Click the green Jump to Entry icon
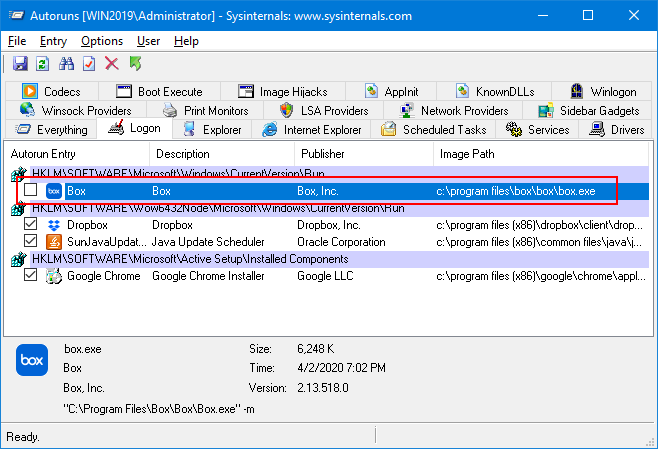Viewport: 658px width, 449px height. (x=135, y=64)
